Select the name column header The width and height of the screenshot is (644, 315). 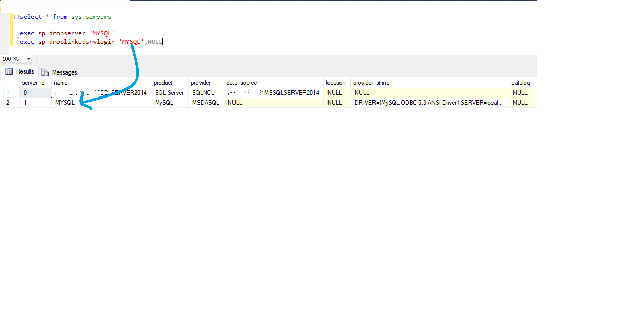tap(61, 83)
